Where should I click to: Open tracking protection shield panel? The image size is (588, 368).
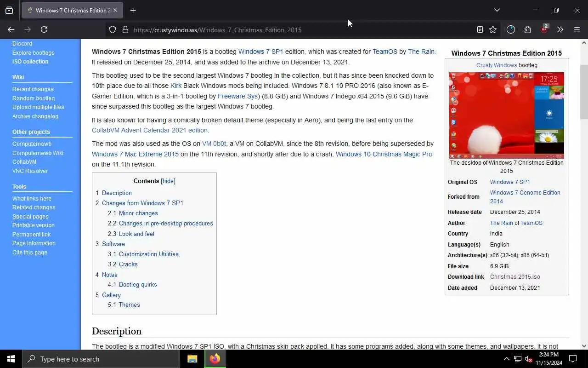point(113,29)
